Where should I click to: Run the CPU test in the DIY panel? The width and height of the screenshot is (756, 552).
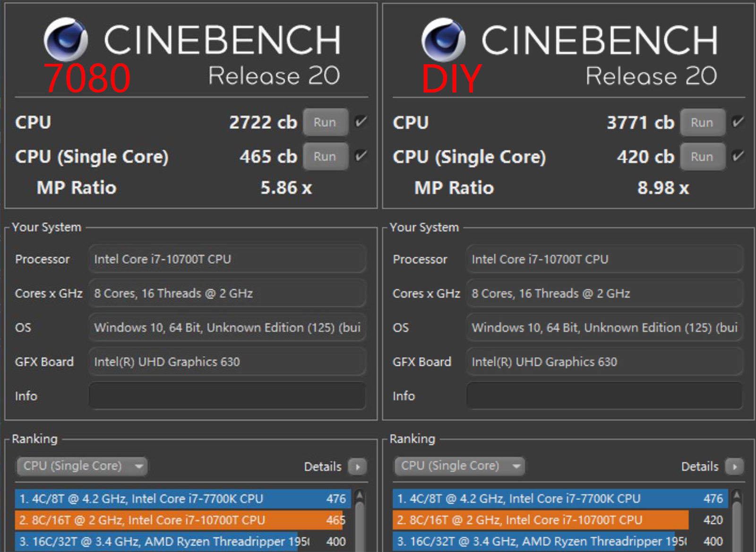702,122
